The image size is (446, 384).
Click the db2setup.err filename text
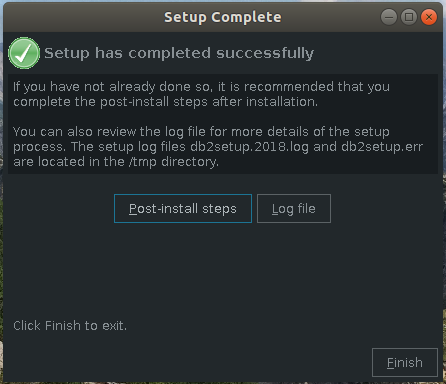[382, 147]
